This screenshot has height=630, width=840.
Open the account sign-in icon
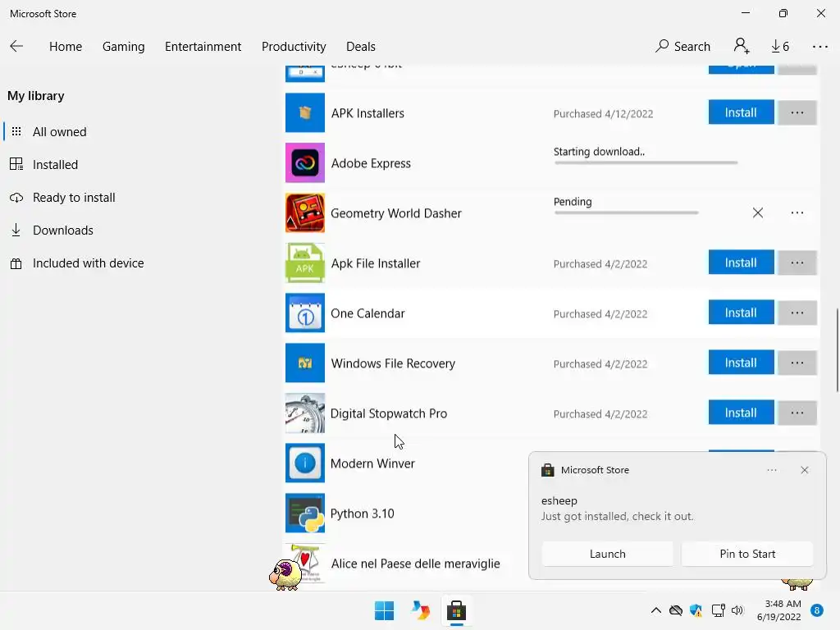(742, 46)
